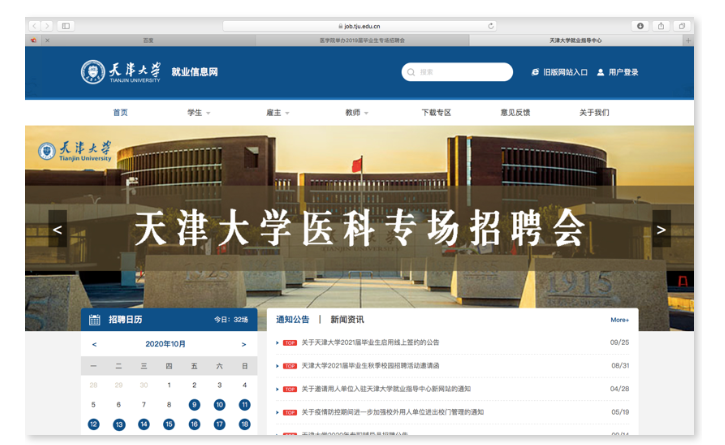Screen dimensions: 725x445
Task: Click the calendar icon beside 招聘日历
Action: [94, 320]
